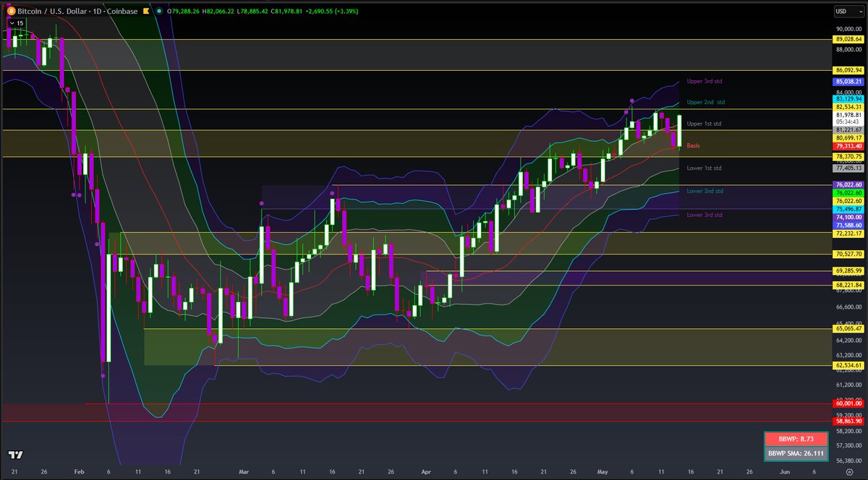Click the Upper 3rd std band label
This screenshot has height=480, width=868.
[x=705, y=82]
